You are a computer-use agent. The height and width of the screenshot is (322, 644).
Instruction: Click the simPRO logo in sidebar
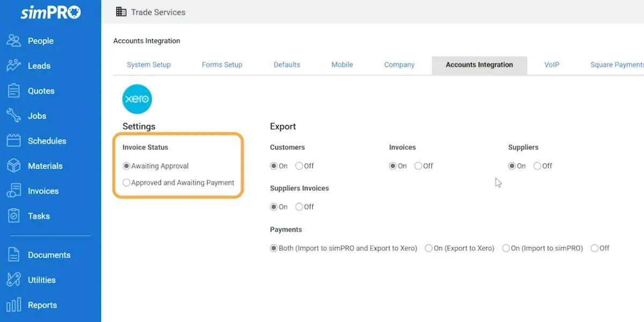pos(50,12)
